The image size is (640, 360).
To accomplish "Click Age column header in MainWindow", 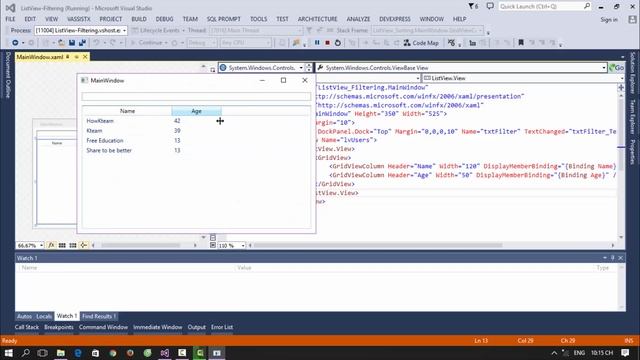I will pos(196,111).
